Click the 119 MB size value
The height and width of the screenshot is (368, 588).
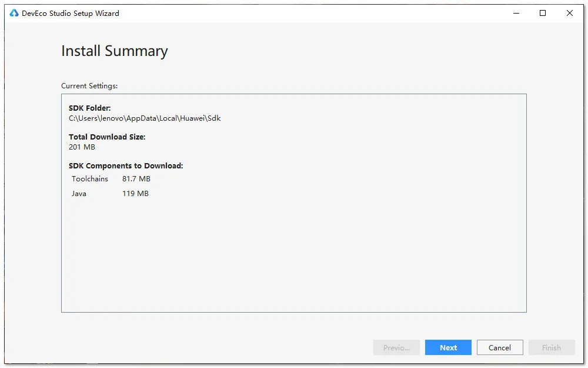click(135, 193)
